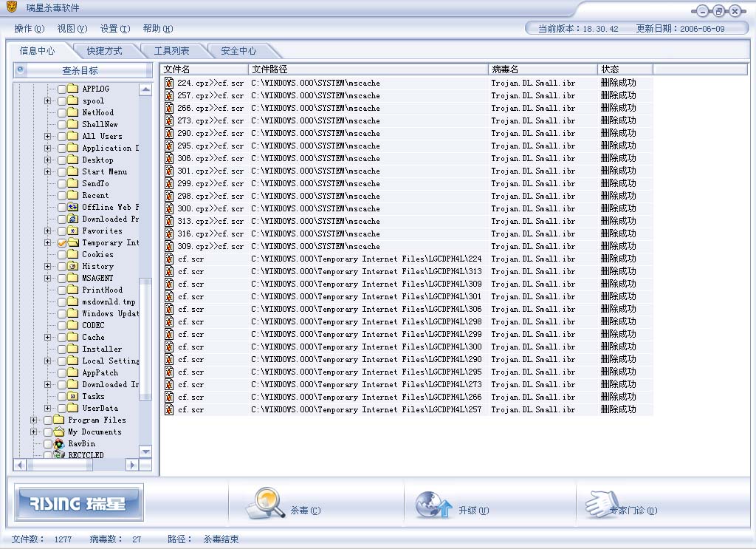Expand the Temporary Int tree node
Screen dimensions: 756x549
(47, 242)
